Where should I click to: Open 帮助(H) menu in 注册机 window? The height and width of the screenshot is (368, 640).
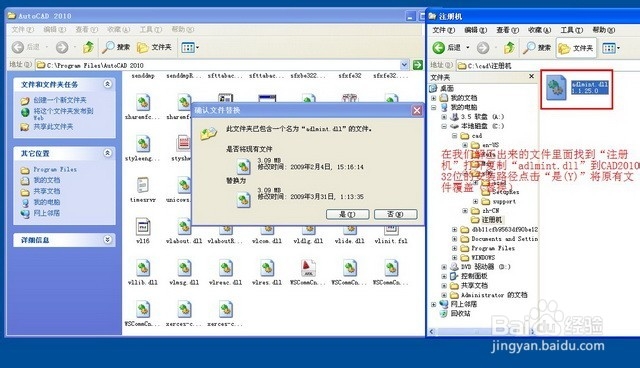tap(603, 30)
